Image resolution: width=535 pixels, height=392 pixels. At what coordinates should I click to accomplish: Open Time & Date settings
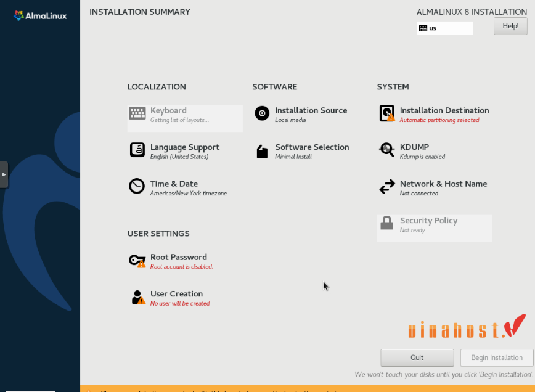[174, 184]
